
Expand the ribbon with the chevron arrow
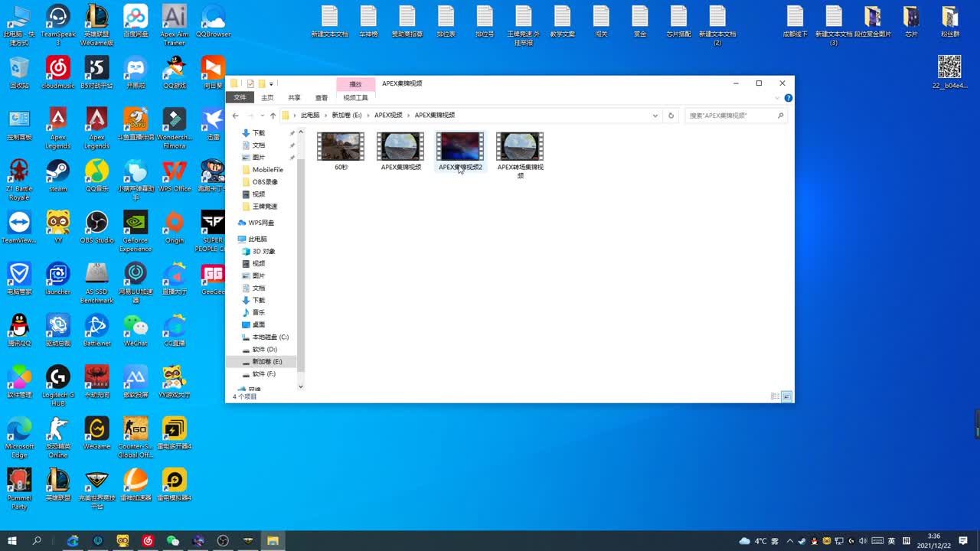[x=778, y=98]
